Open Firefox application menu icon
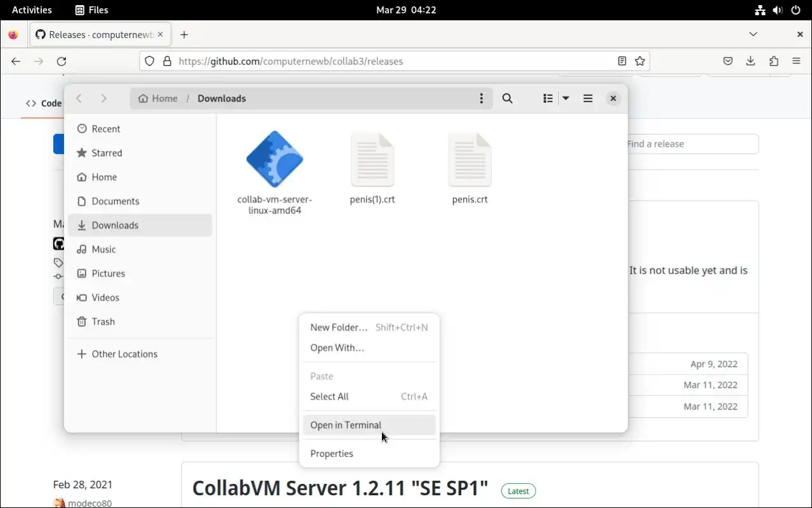Screen dimensions: 812x508 796,61
